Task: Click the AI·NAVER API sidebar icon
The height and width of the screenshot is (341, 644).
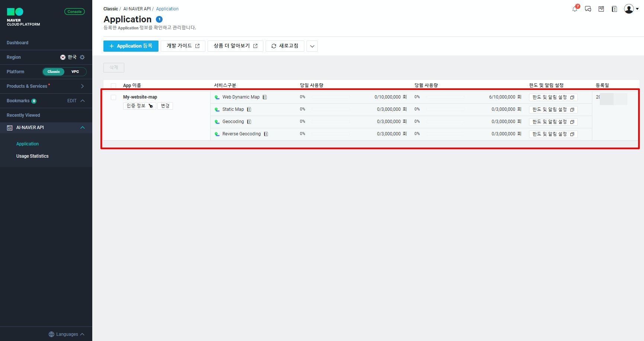Action: 10,128
